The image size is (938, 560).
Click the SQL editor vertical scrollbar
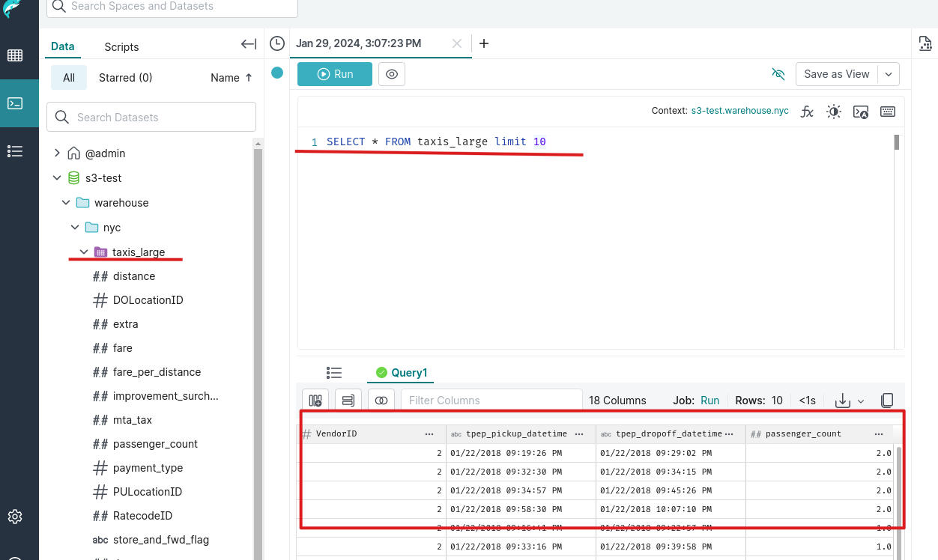tap(896, 142)
